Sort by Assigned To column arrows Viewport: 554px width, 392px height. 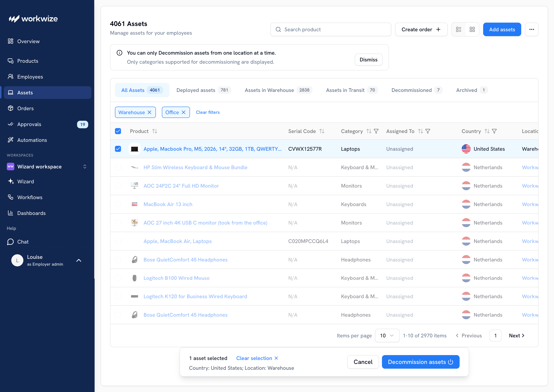(x=421, y=131)
